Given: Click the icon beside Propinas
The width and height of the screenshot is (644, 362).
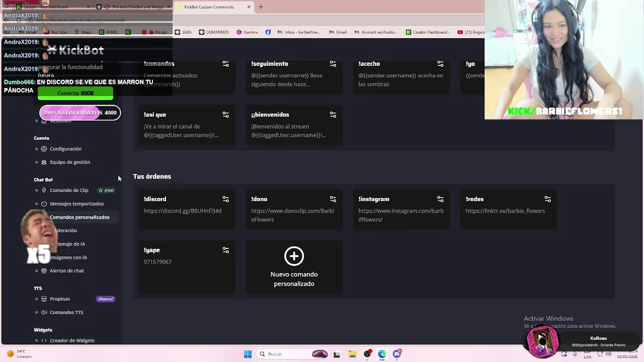Looking at the screenshot, I should 44,299.
